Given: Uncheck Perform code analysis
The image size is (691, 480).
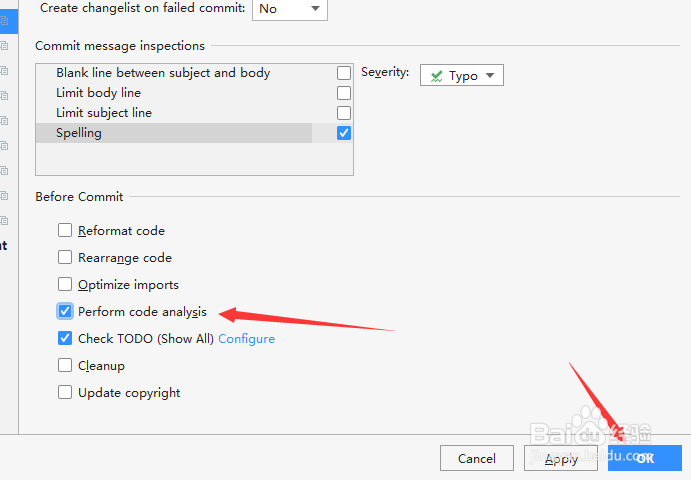Looking at the screenshot, I should pyautogui.click(x=65, y=311).
